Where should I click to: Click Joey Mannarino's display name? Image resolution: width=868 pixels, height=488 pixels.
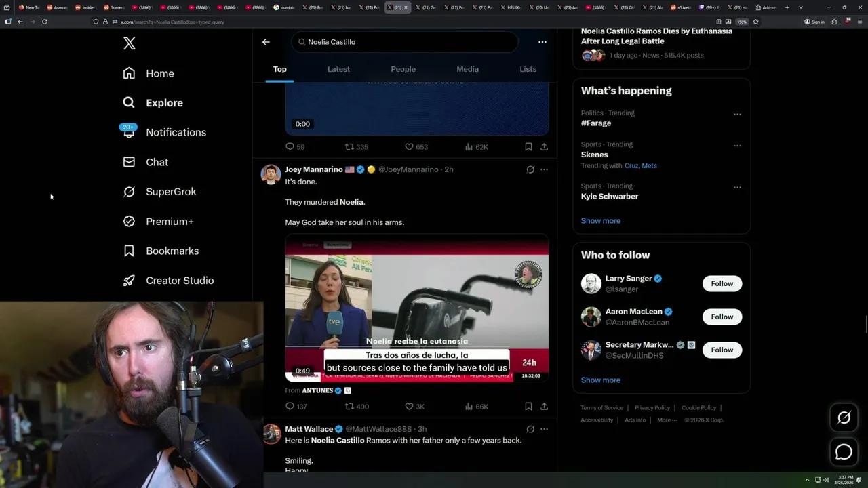coord(314,169)
